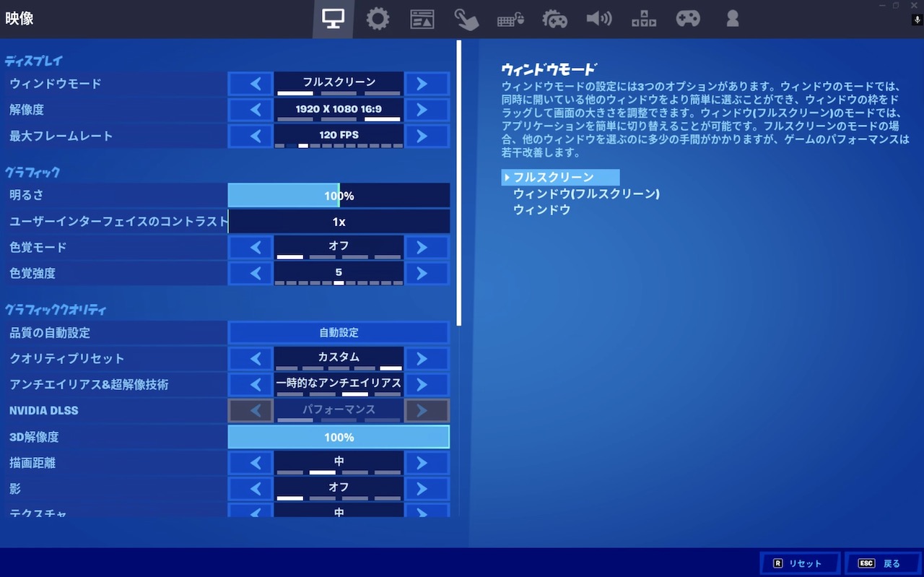Select the touch settings hand icon
This screenshot has width=924, height=577.
466,18
